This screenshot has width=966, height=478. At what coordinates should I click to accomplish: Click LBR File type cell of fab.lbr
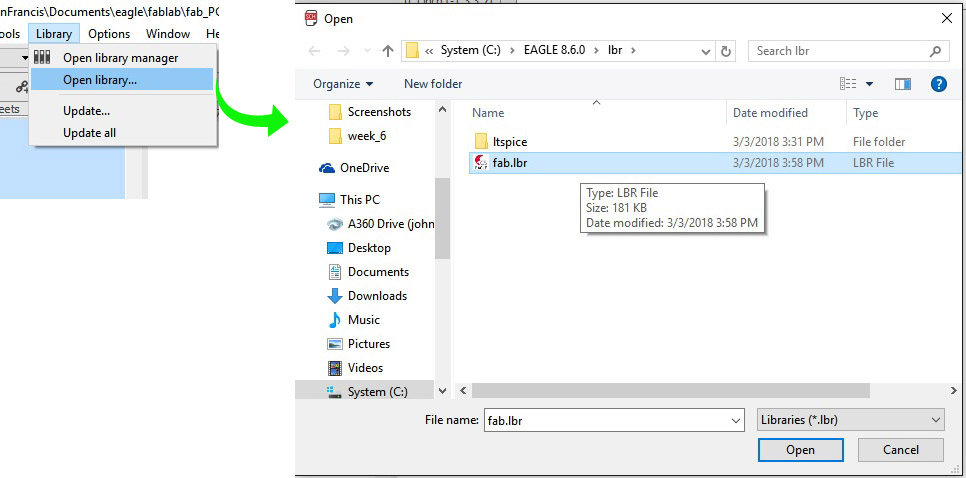click(874, 163)
